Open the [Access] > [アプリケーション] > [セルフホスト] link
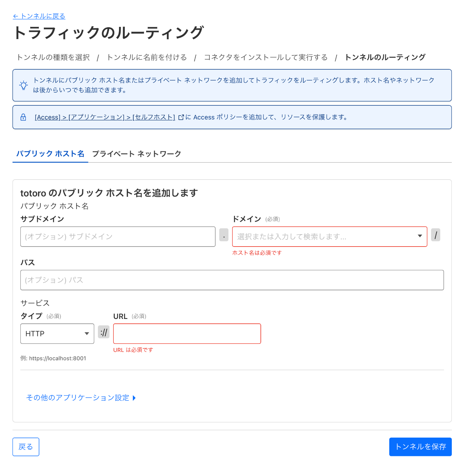Viewport: 462px width, 476px height. click(105, 117)
